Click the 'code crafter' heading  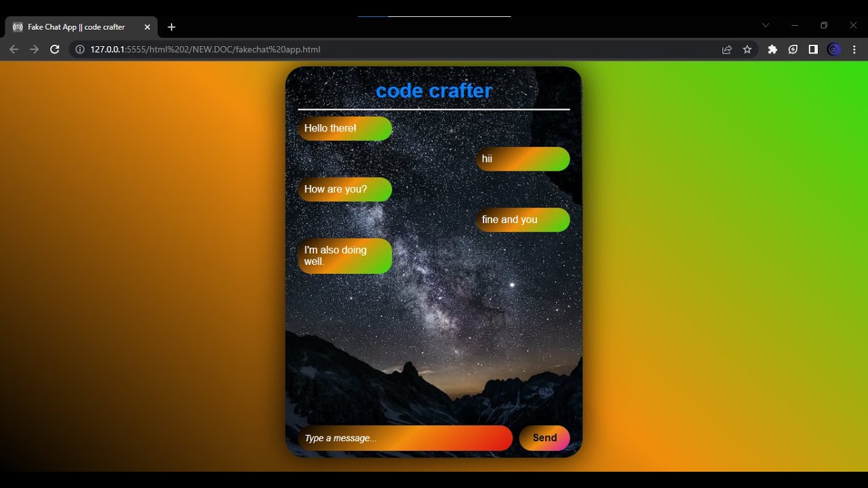434,91
